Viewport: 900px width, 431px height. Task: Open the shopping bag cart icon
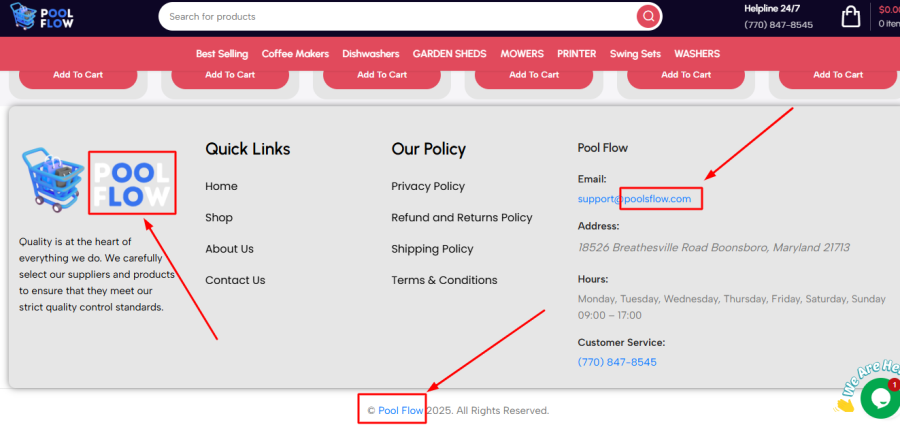(x=851, y=17)
